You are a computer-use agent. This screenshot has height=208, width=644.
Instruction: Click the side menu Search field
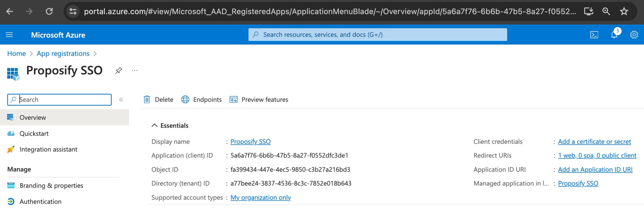pyautogui.click(x=59, y=100)
